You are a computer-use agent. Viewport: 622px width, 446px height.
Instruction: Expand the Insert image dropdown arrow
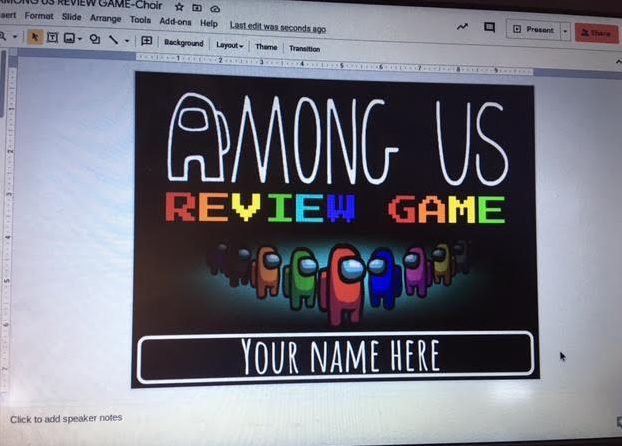tap(80, 39)
